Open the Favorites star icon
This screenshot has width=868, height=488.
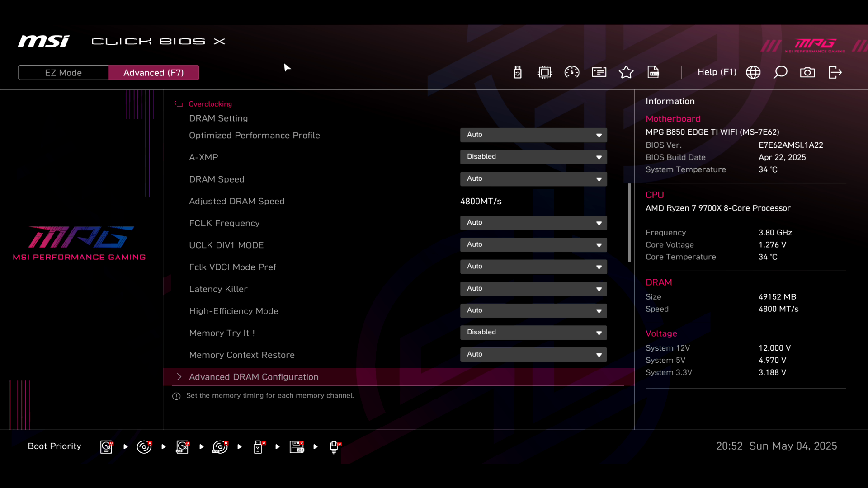coord(626,72)
